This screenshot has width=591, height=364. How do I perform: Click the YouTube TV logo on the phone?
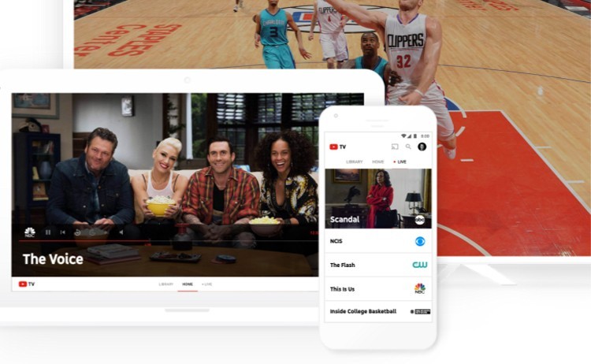338,147
